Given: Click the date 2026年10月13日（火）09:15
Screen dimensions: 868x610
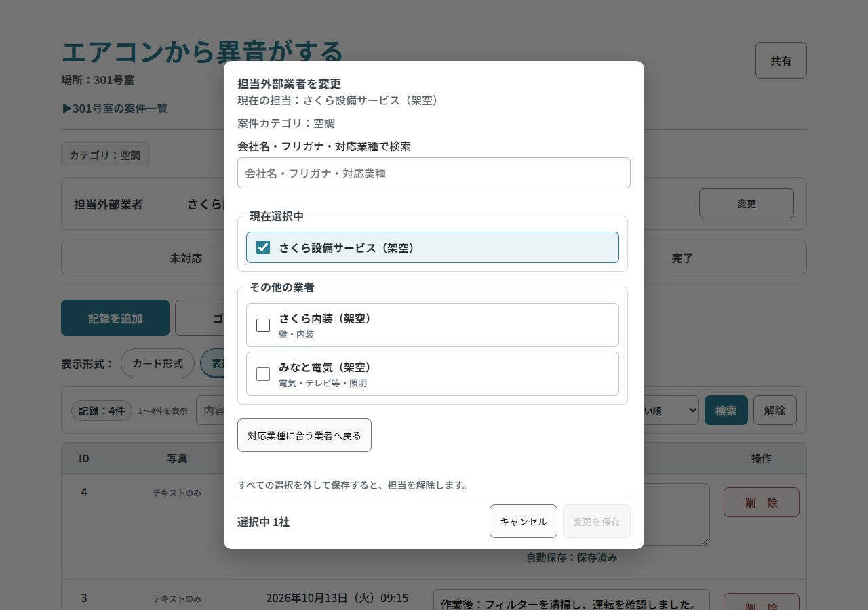Looking at the screenshot, I should pyautogui.click(x=337, y=598).
